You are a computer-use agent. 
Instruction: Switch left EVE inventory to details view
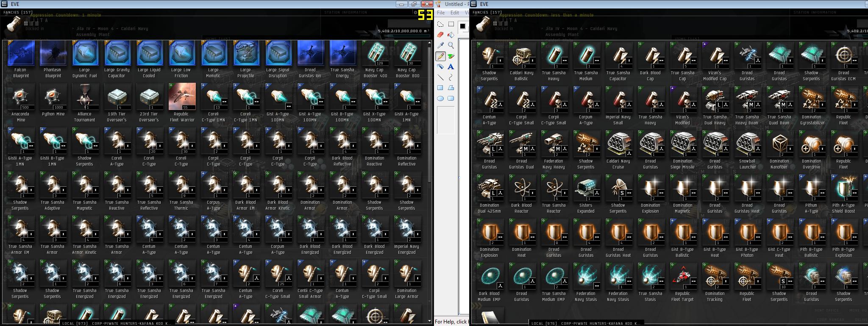[31, 24]
